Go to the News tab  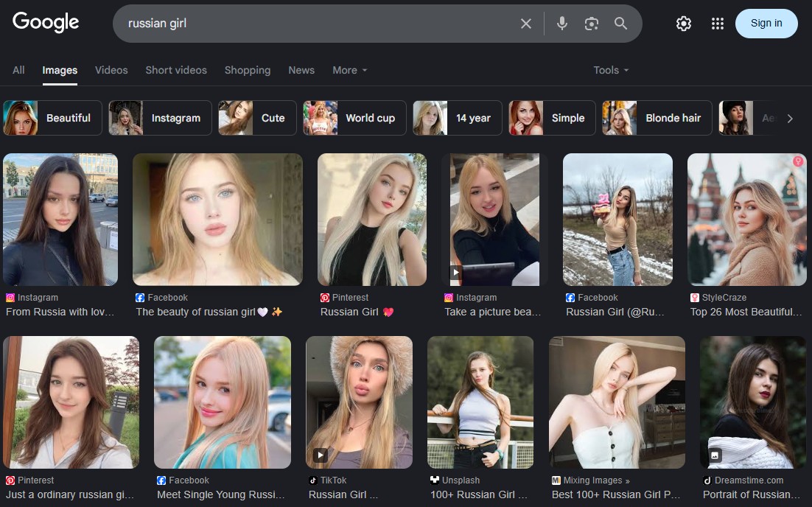click(301, 70)
